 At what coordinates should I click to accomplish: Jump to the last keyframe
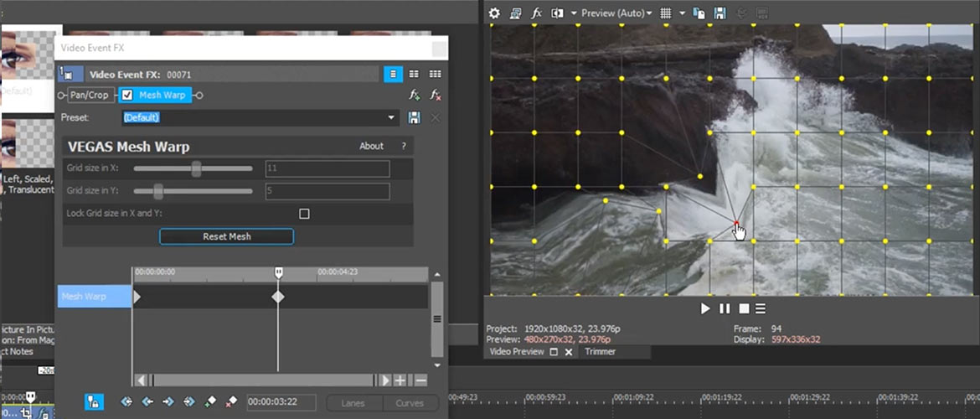tap(189, 402)
